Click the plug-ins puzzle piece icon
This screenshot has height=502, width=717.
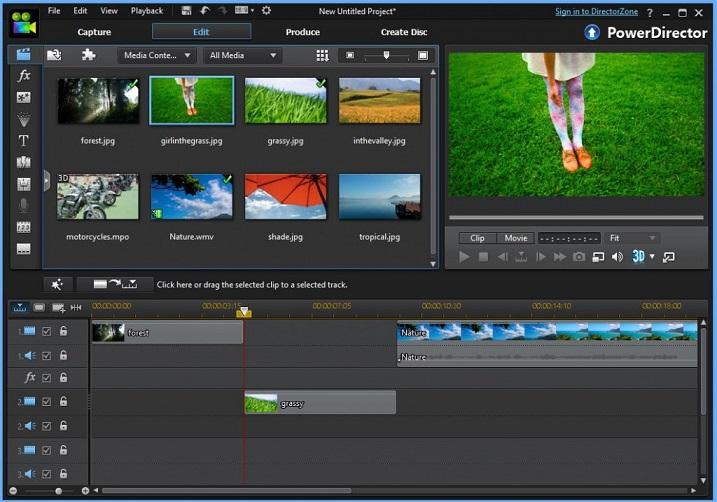pyautogui.click(x=88, y=55)
